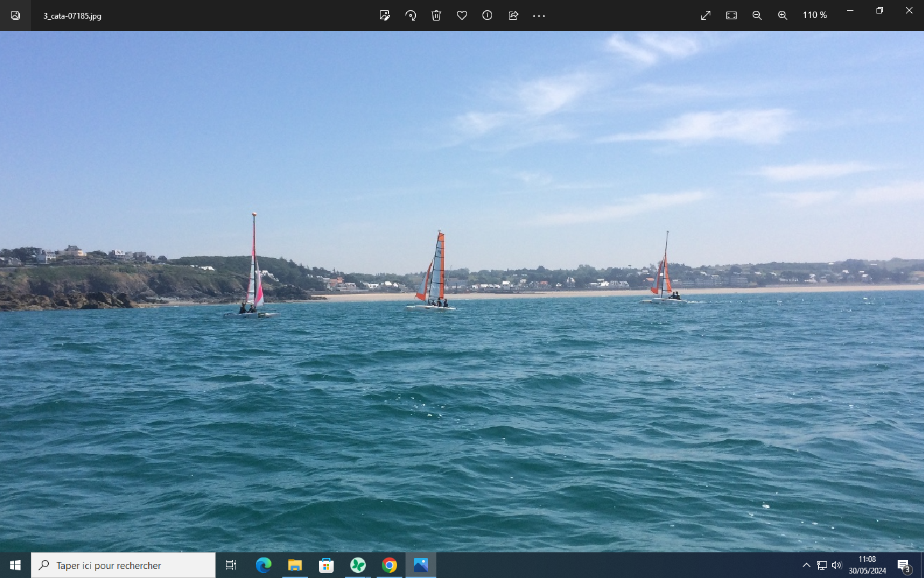924x578 pixels.
Task: Enter full screen with the diagonal arrows icon
Action: click(706, 15)
